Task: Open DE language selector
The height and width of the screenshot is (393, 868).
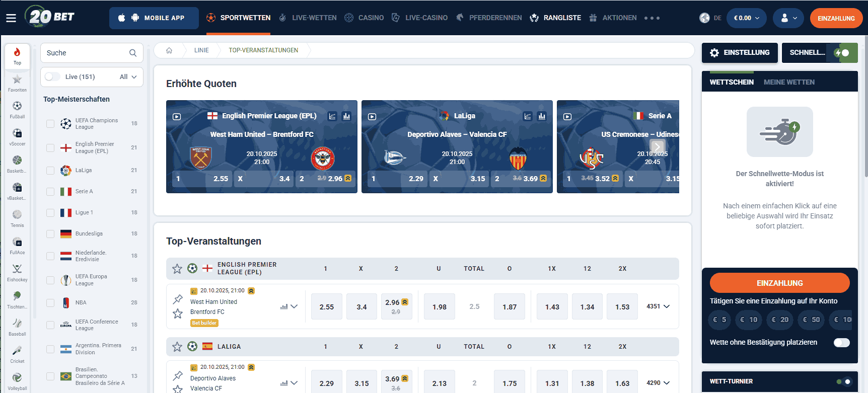Action: point(710,18)
